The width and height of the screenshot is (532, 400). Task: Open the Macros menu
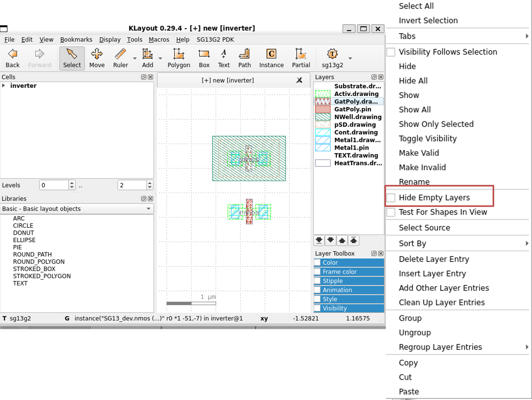pos(159,39)
